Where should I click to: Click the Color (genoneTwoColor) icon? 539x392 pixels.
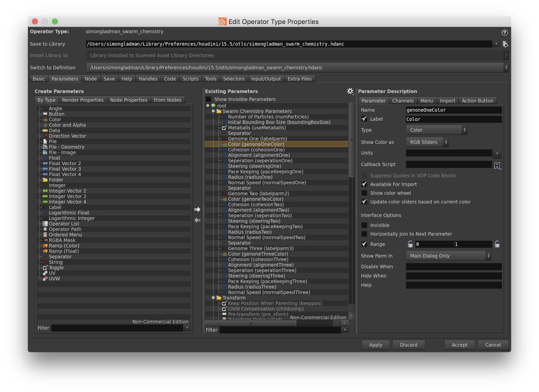[224, 199]
